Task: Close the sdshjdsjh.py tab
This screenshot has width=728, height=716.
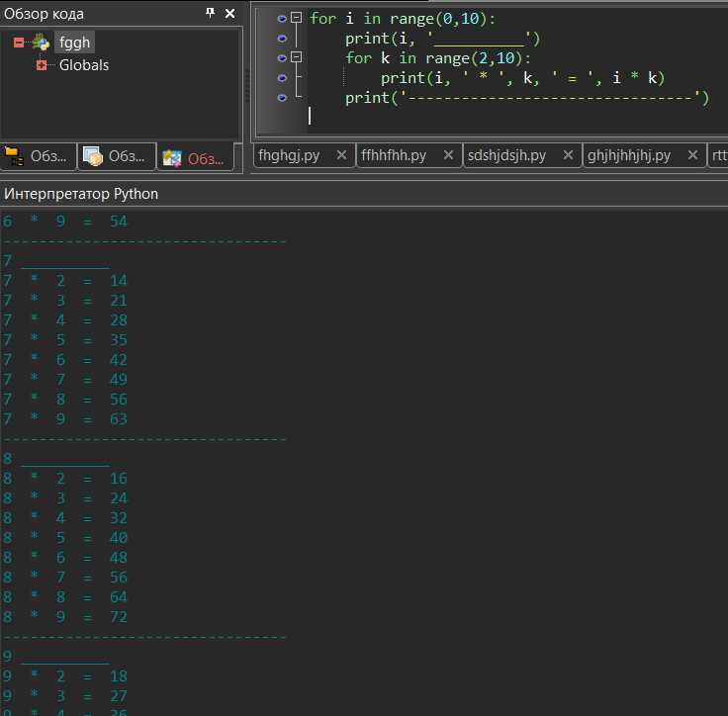Action: click(568, 155)
